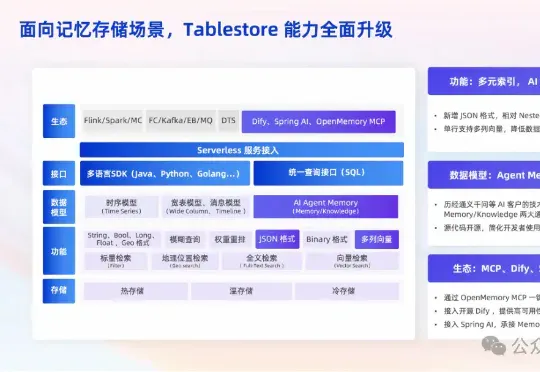The height and width of the screenshot is (372, 540).
Task: Select the 接口 row label
Action: pos(59,173)
